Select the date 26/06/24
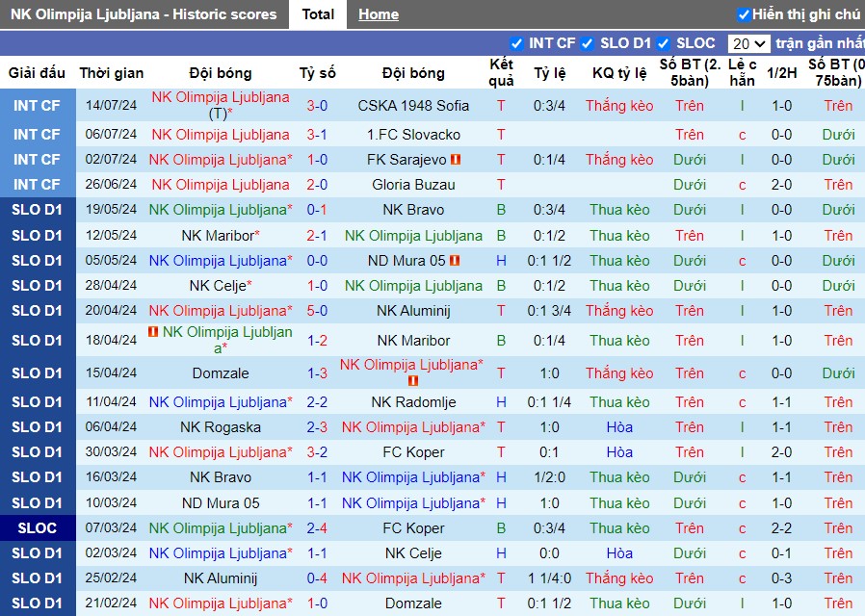This screenshot has width=865, height=616. 111,184
